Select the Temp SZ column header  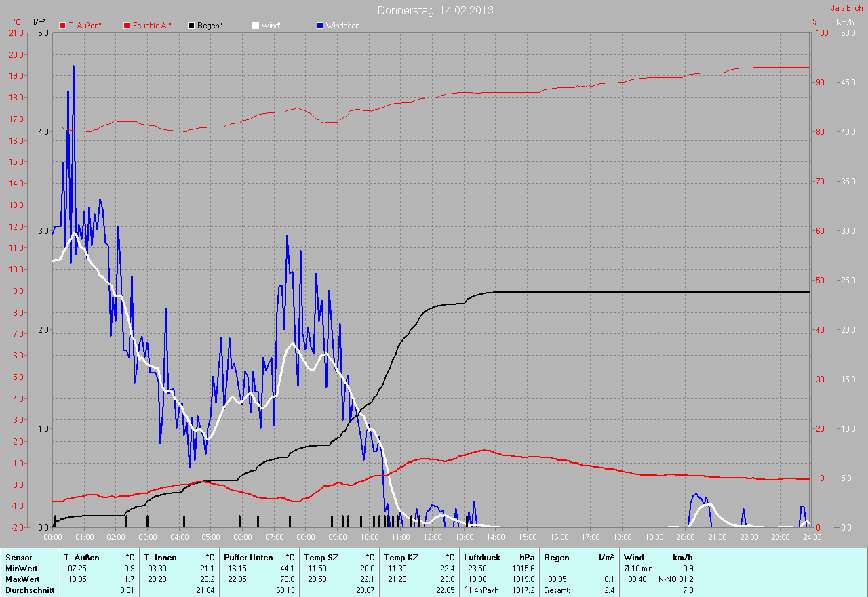321,558
